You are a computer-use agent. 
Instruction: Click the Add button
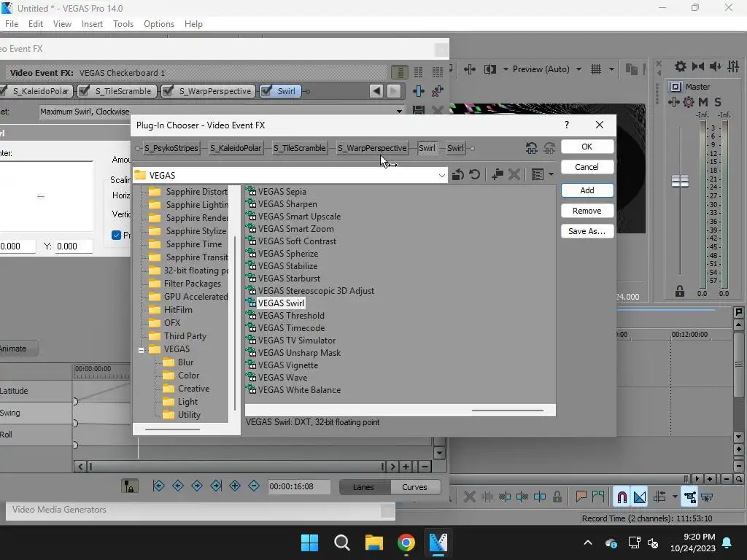[x=587, y=190]
